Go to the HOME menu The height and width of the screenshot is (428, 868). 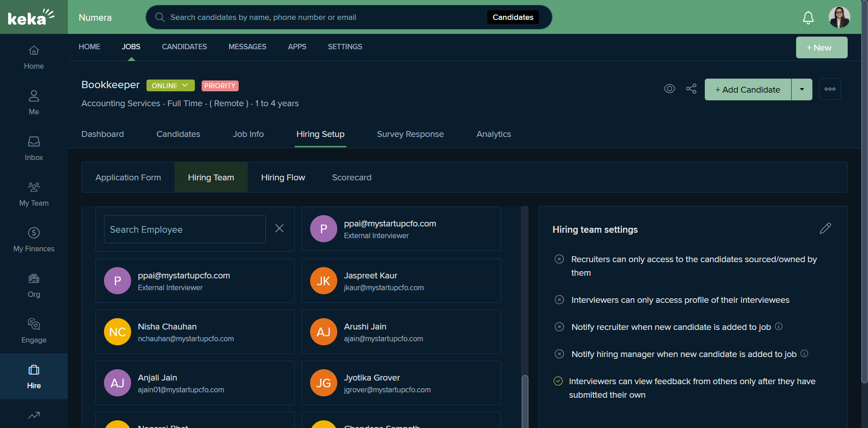click(x=90, y=47)
